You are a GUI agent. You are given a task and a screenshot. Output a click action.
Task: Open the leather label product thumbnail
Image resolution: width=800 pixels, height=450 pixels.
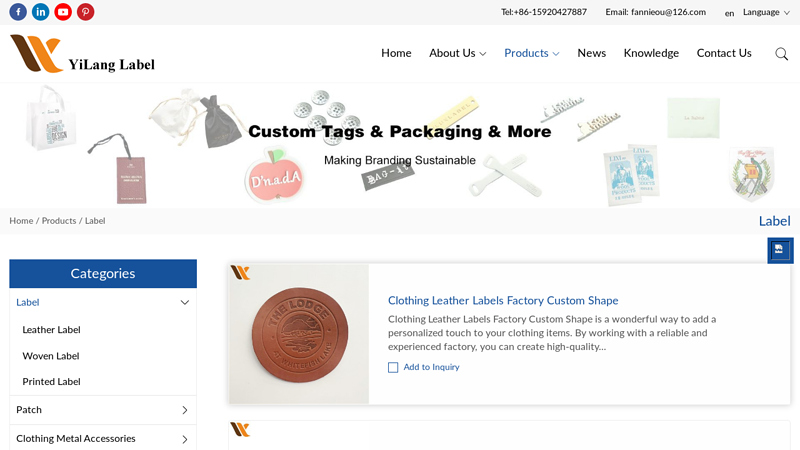pos(299,334)
